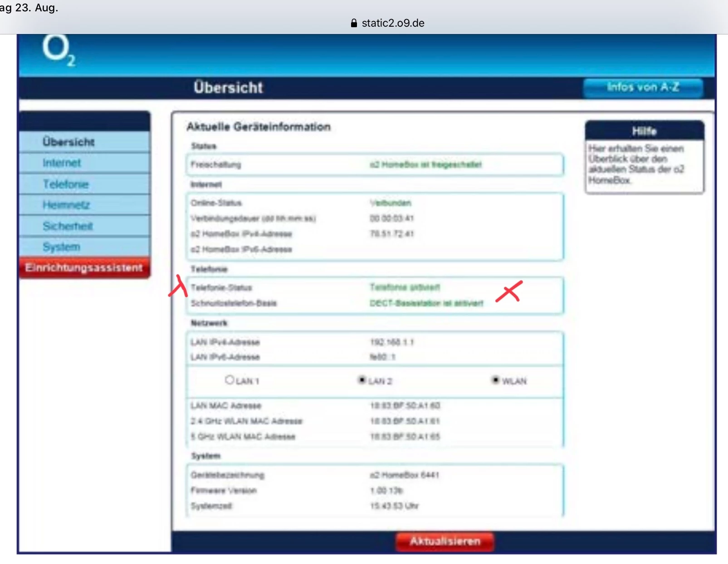Click the Hilfe panel title

[x=644, y=131]
